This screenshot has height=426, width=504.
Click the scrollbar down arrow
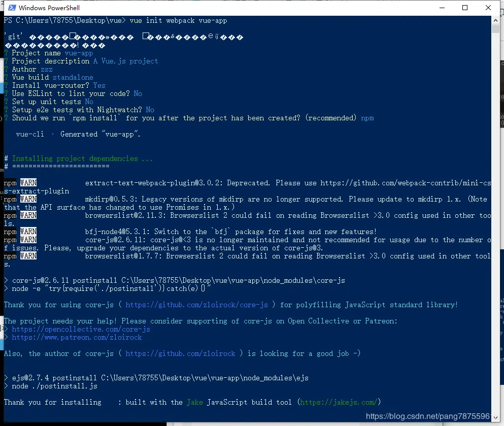click(495, 418)
